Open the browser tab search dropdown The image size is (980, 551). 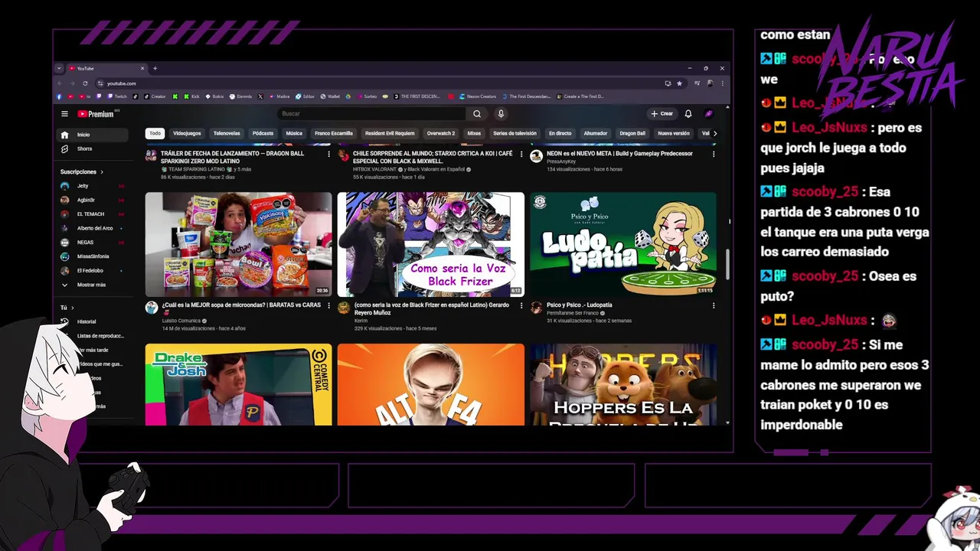click(x=59, y=68)
